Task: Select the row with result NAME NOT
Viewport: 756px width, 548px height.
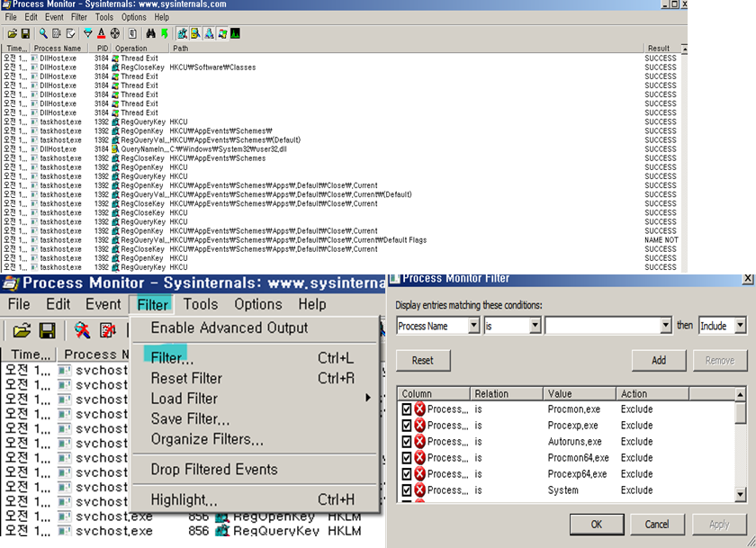Action: (x=341, y=240)
